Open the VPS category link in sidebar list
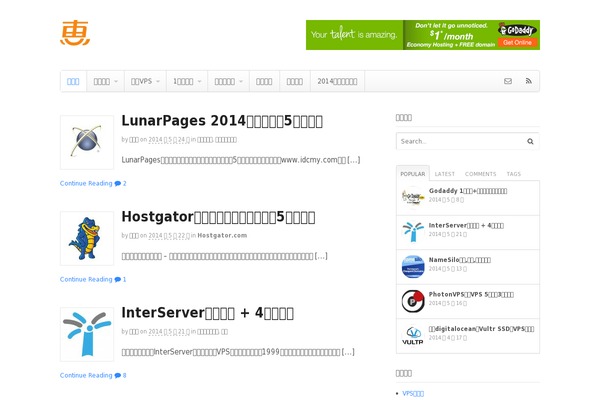This screenshot has height=400, width=600. pyautogui.click(x=413, y=393)
